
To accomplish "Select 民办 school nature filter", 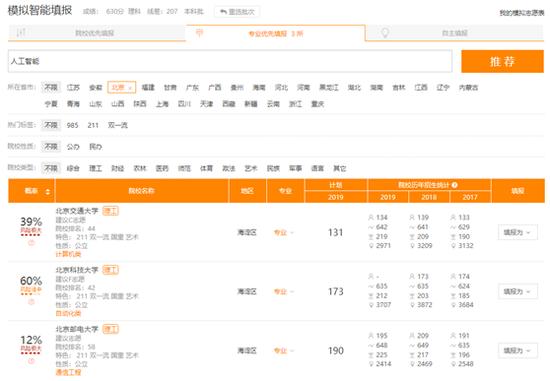I will tap(95, 147).
